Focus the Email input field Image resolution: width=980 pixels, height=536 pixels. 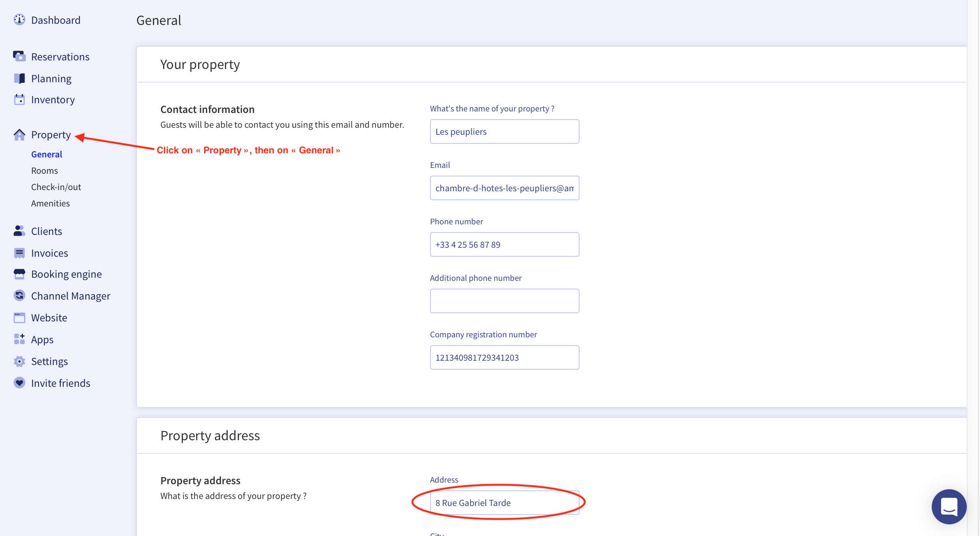pos(504,188)
